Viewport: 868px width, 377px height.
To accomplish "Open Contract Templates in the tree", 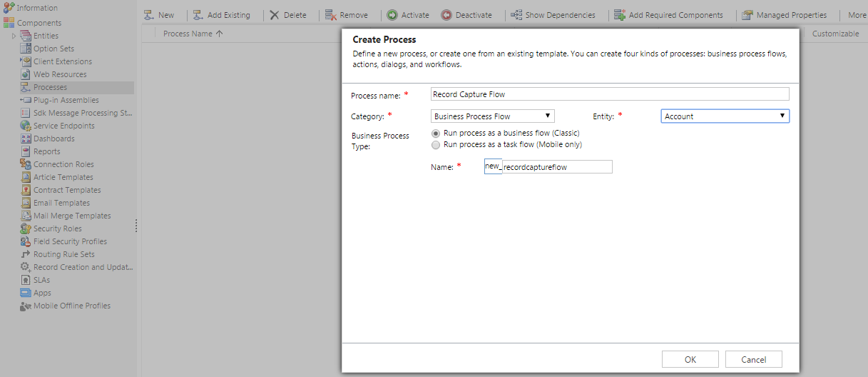I will pos(67,190).
